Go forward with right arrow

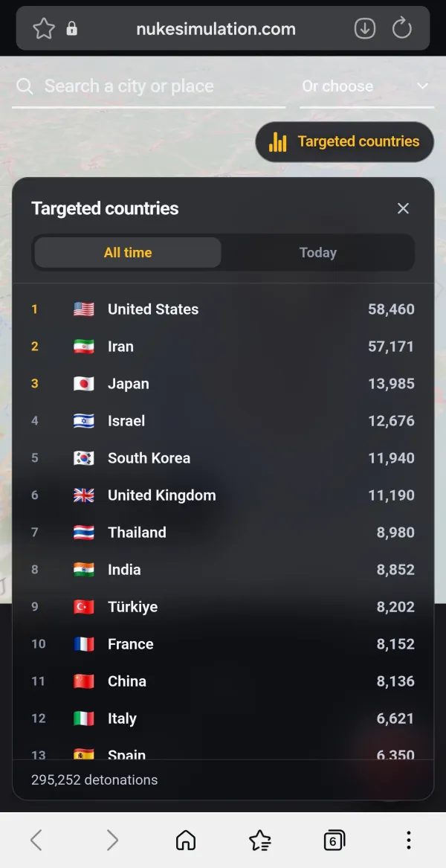(112, 840)
